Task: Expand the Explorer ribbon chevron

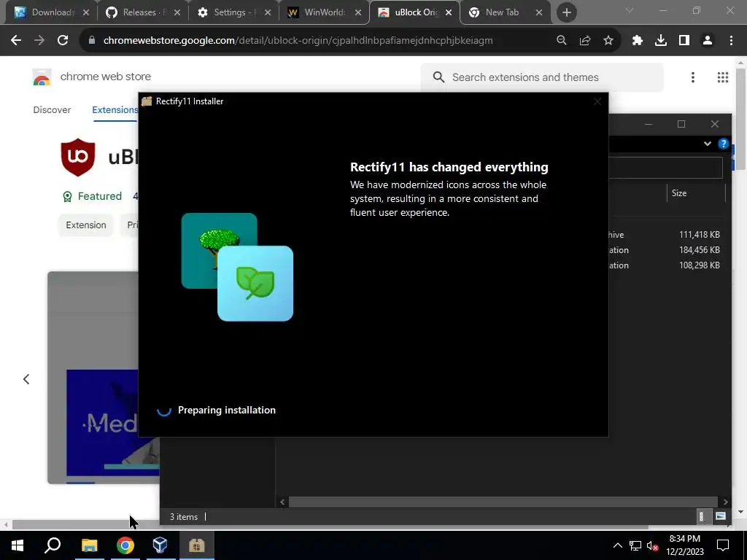Action: 708,144
